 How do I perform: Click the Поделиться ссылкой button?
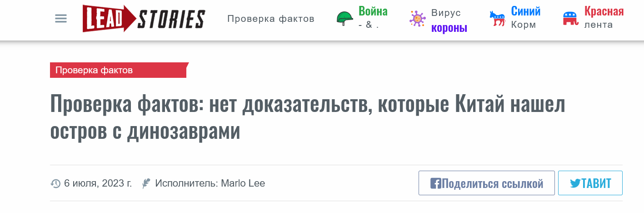pos(487,183)
